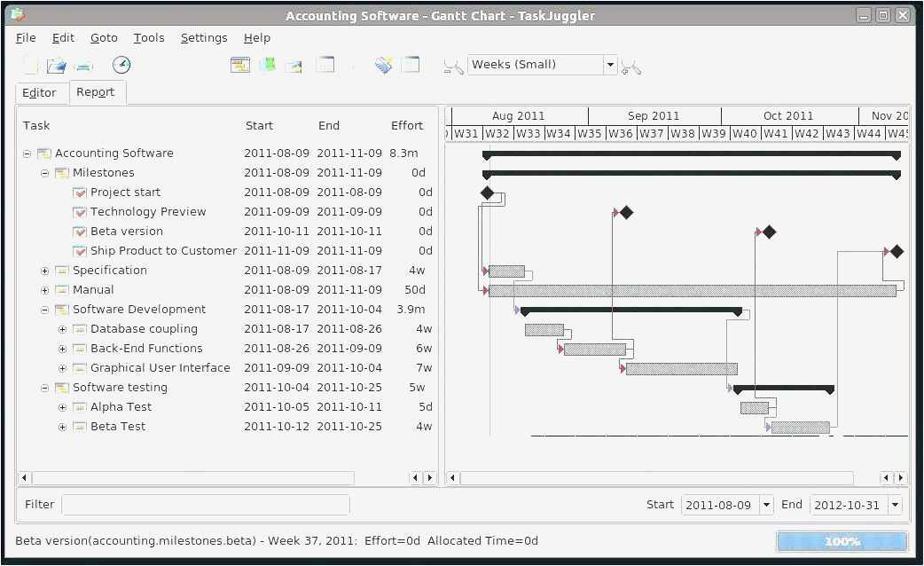Collapse the Software Development group
The image size is (924, 566).
pos(45,311)
